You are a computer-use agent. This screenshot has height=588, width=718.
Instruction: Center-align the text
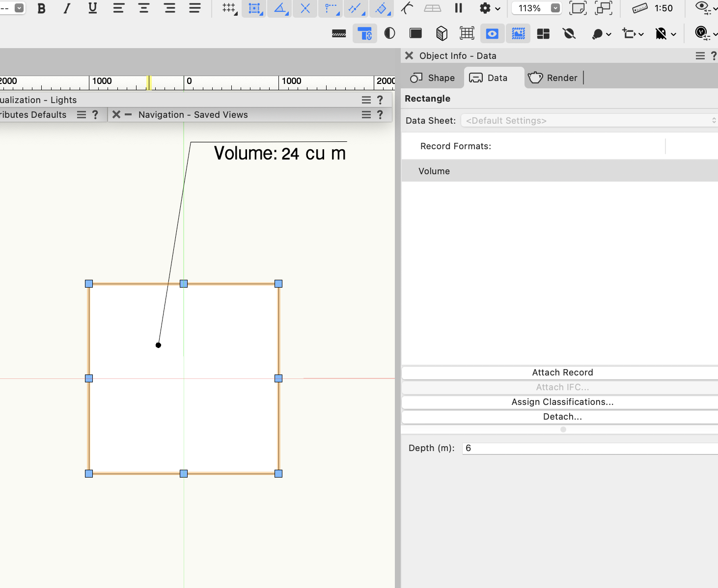[x=144, y=8]
